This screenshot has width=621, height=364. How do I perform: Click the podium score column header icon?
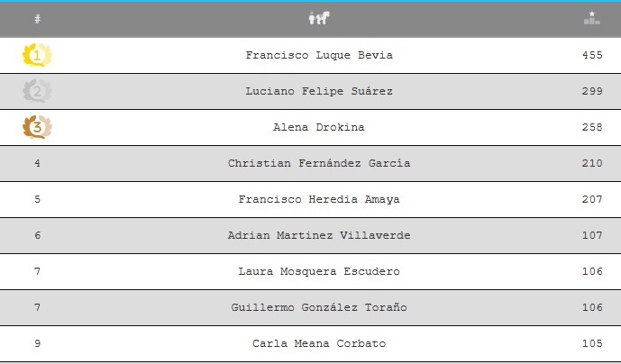[591, 19]
